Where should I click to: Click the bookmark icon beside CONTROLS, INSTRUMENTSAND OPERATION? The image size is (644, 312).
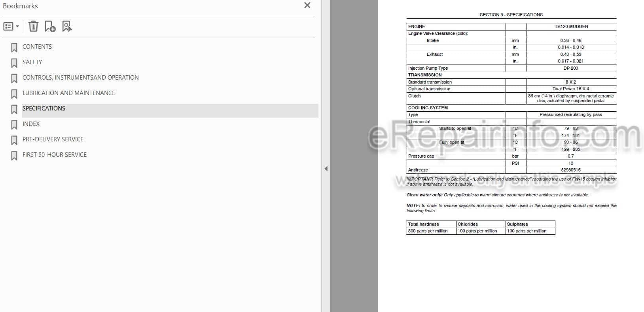[14, 78]
